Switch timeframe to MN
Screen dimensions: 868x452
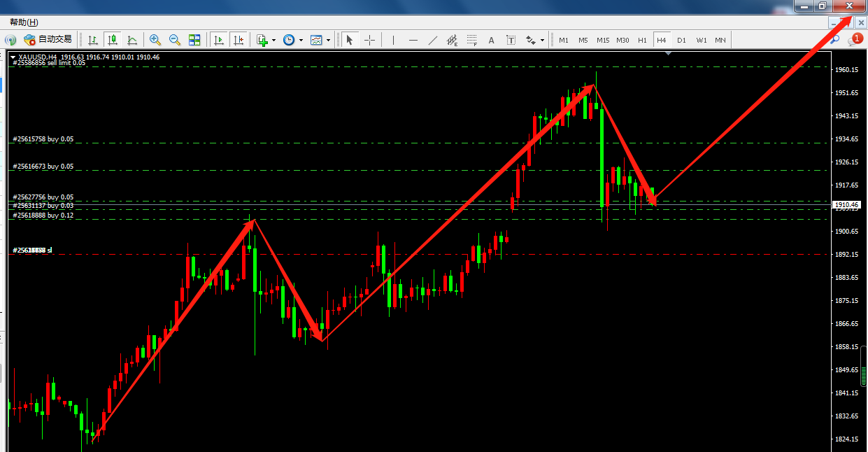[x=720, y=40]
